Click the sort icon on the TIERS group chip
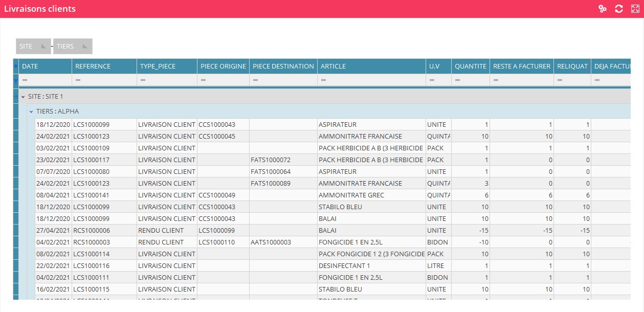The width and height of the screenshot is (644, 312). coord(85,47)
